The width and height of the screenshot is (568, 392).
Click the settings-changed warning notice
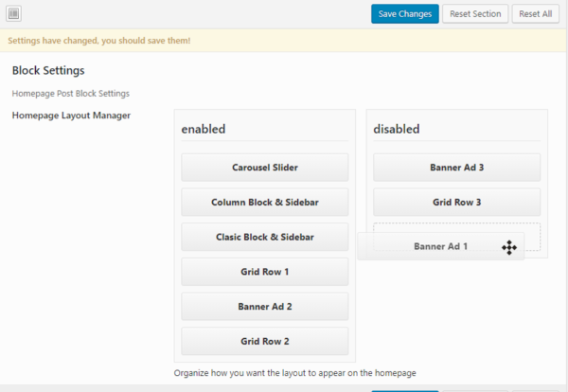point(283,41)
